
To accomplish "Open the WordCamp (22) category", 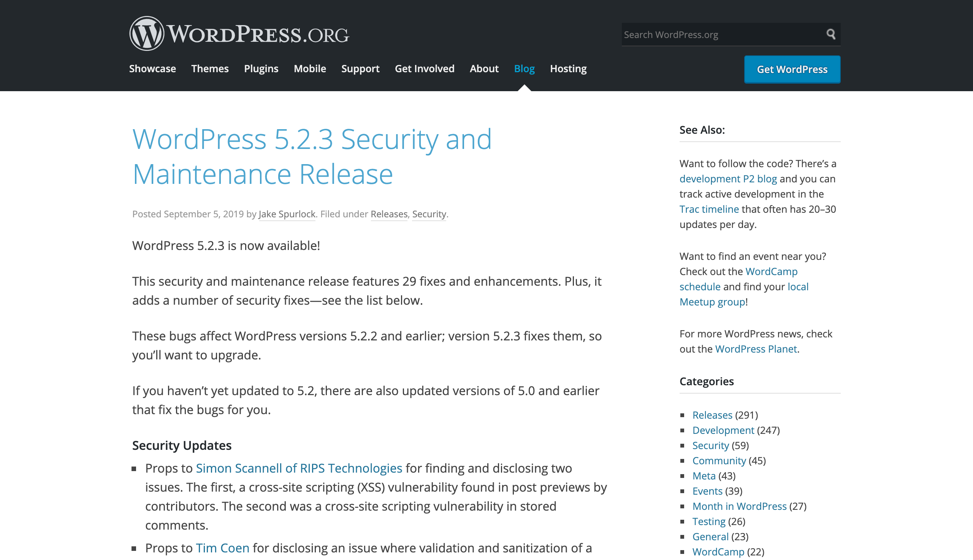I will pyautogui.click(x=718, y=552).
